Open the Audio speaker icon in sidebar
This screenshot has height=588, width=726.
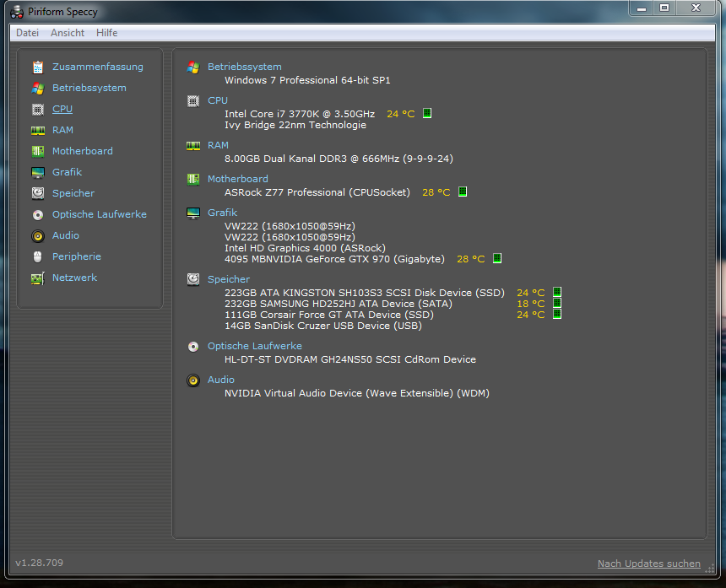[x=37, y=236]
